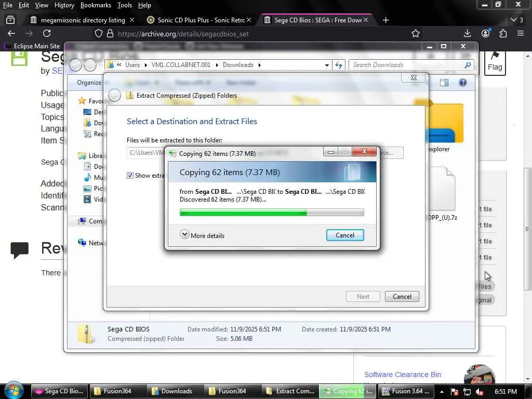The width and height of the screenshot is (532, 399).
Task: Click the Explorer search magnifier icon
Action: click(468, 65)
